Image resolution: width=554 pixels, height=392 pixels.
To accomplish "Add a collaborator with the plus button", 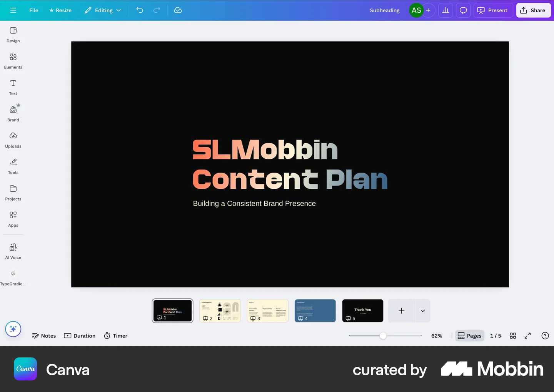I will 428,10.
